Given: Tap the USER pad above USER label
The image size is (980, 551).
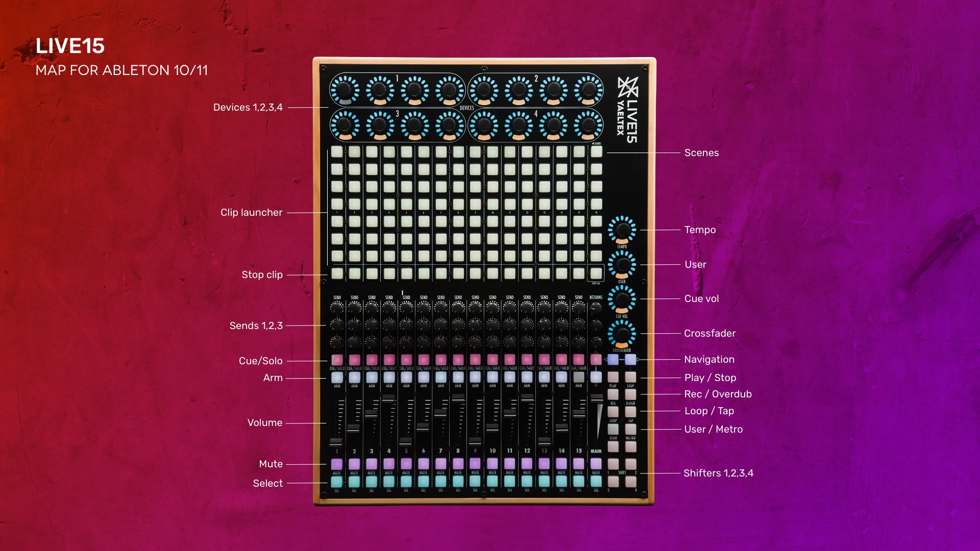Looking at the screenshot, I should click(613, 429).
